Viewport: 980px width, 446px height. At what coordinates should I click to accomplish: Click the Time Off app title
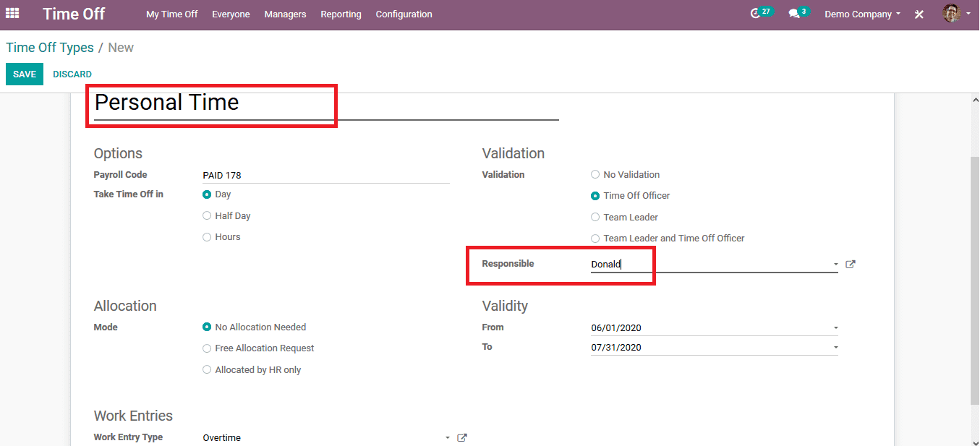74,14
